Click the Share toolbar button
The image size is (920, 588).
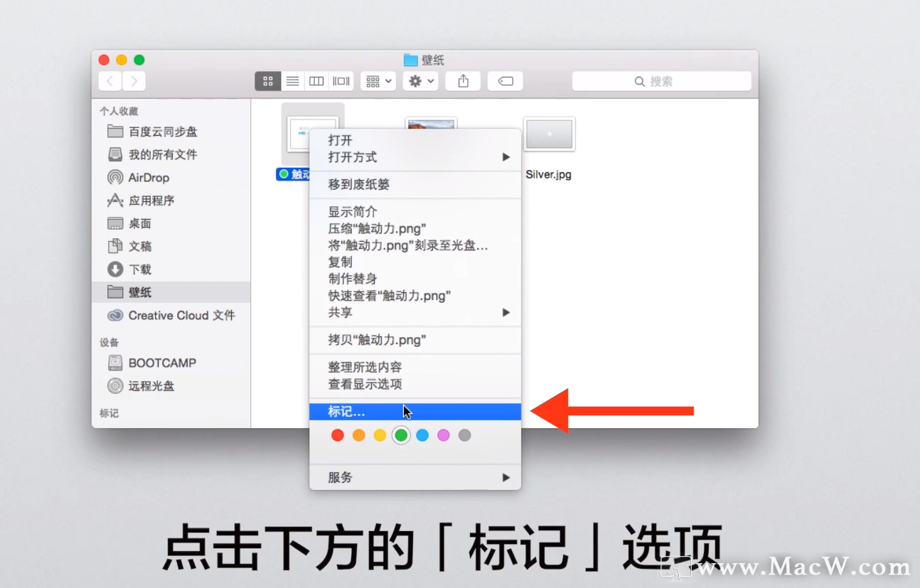tap(463, 81)
